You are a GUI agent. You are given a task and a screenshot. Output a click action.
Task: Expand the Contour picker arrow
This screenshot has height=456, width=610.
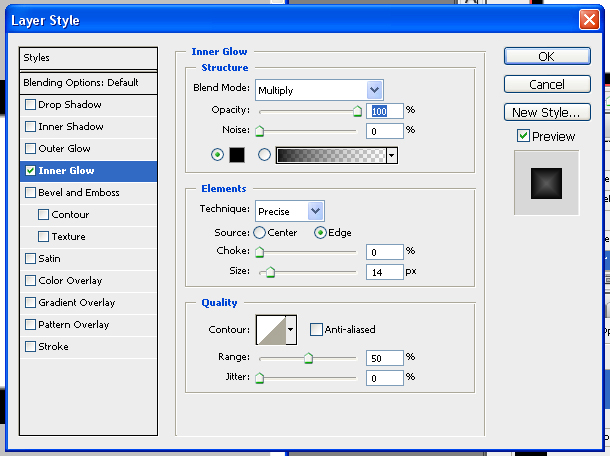pos(292,328)
